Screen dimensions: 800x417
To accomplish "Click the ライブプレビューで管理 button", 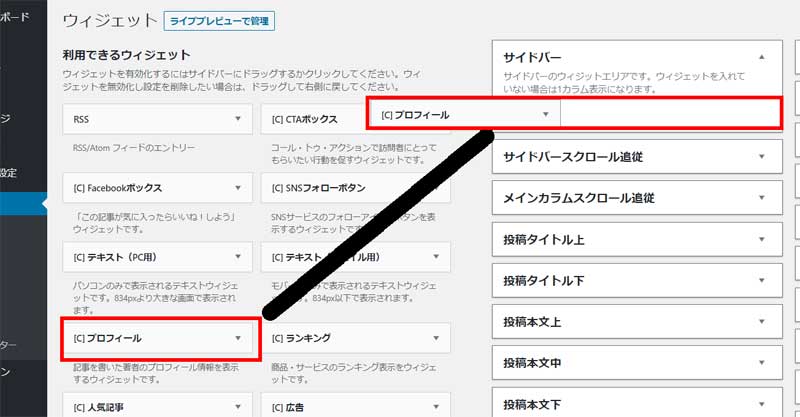I will point(218,21).
